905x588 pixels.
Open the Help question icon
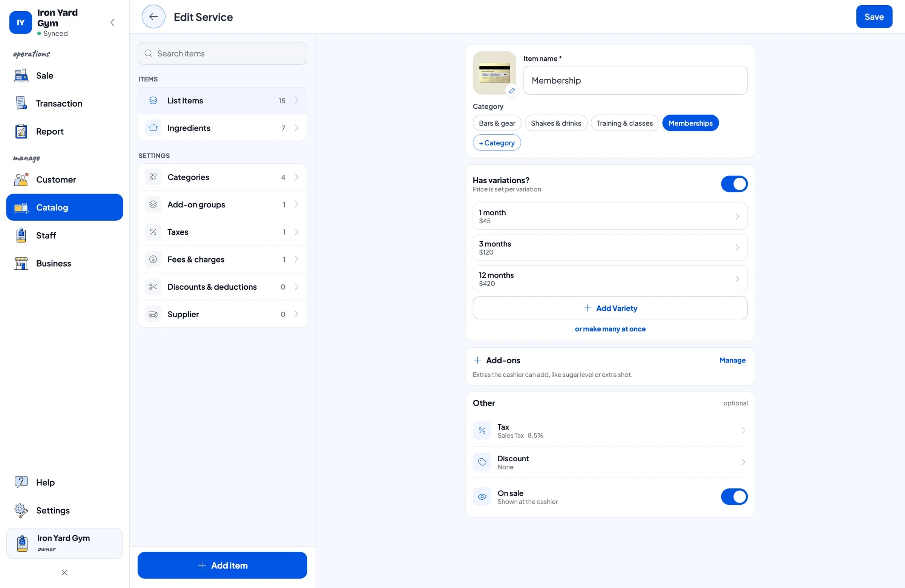21,482
